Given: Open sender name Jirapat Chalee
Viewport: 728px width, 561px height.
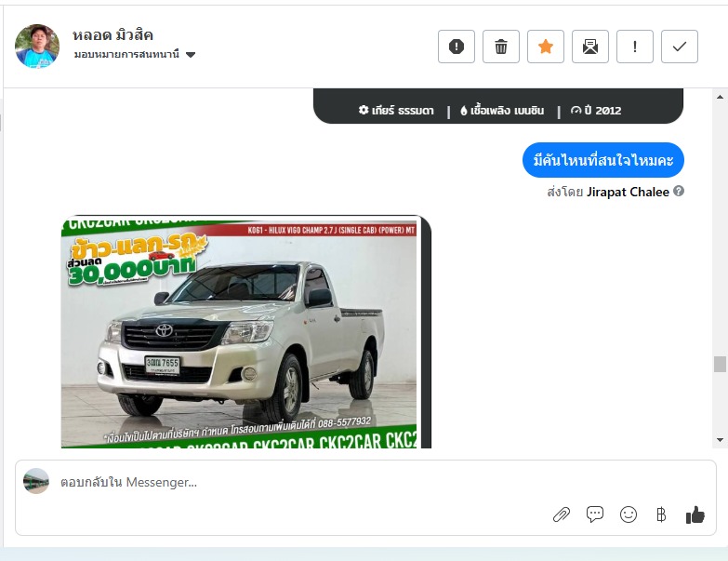Looking at the screenshot, I should pos(628,192).
